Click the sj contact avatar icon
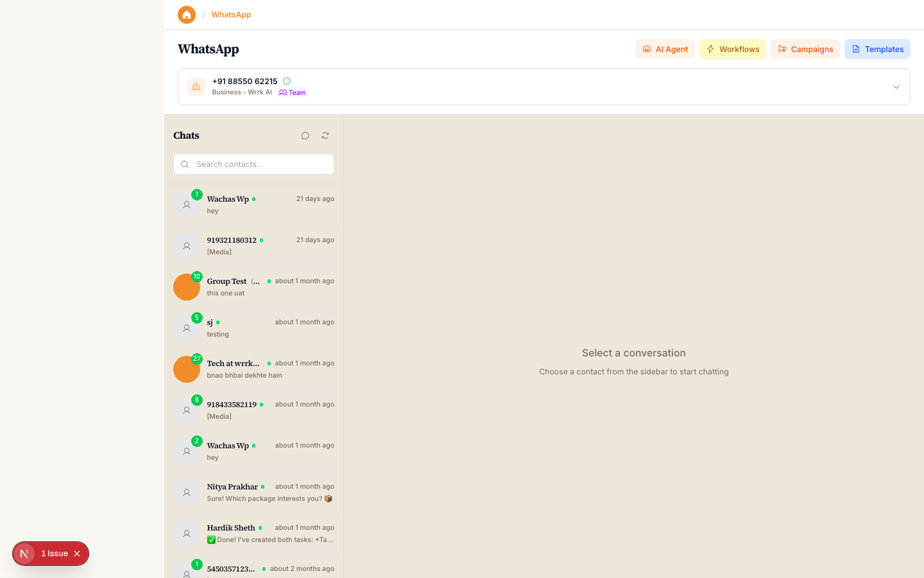Image resolution: width=924 pixels, height=578 pixels. click(187, 328)
